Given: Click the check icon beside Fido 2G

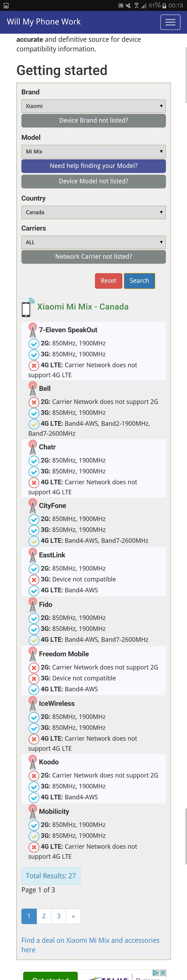Looking at the screenshot, I should pyautogui.click(x=34, y=618).
